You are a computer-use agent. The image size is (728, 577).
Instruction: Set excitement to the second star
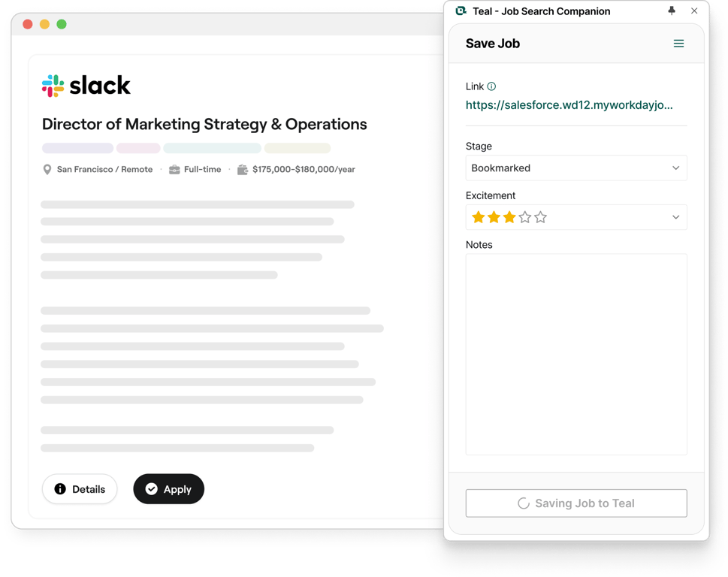pyautogui.click(x=494, y=217)
